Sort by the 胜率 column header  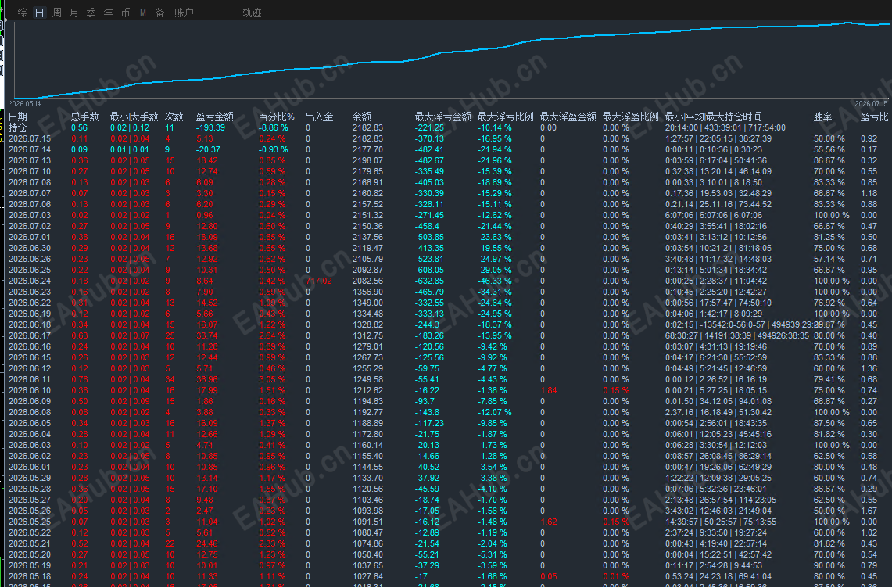coord(822,117)
